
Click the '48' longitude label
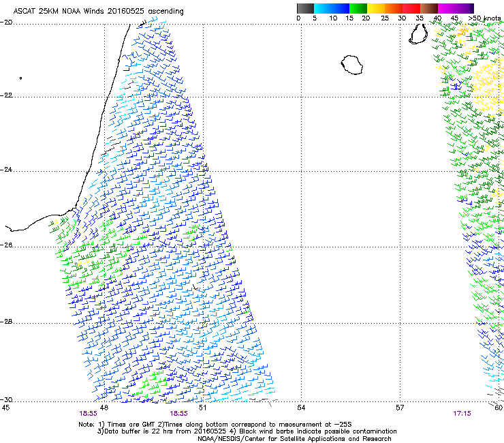pyautogui.click(x=104, y=408)
